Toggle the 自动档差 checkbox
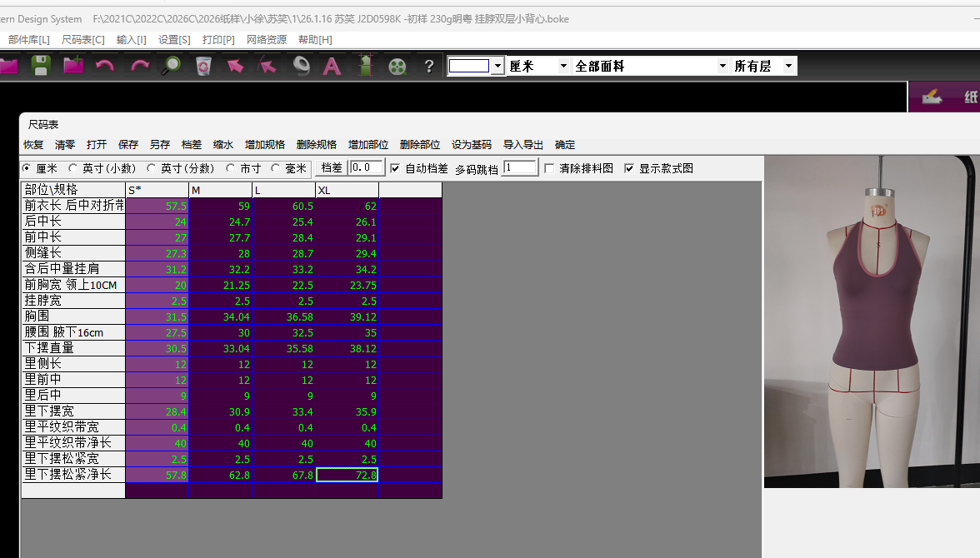The width and height of the screenshot is (980, 558). pyautogui.click(x=395, y=168)
